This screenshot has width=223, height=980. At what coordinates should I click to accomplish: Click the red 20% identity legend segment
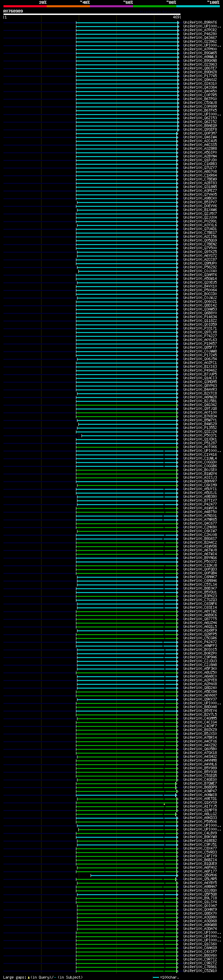(25, 6)
